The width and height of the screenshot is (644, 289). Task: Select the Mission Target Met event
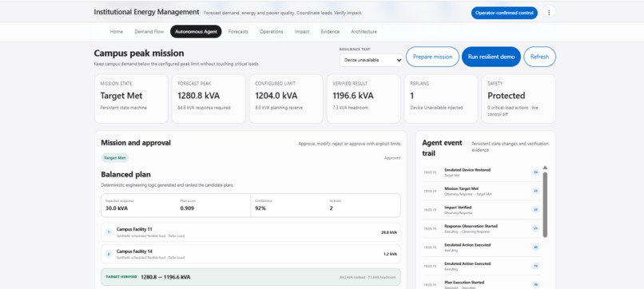[x=481, y=191]
